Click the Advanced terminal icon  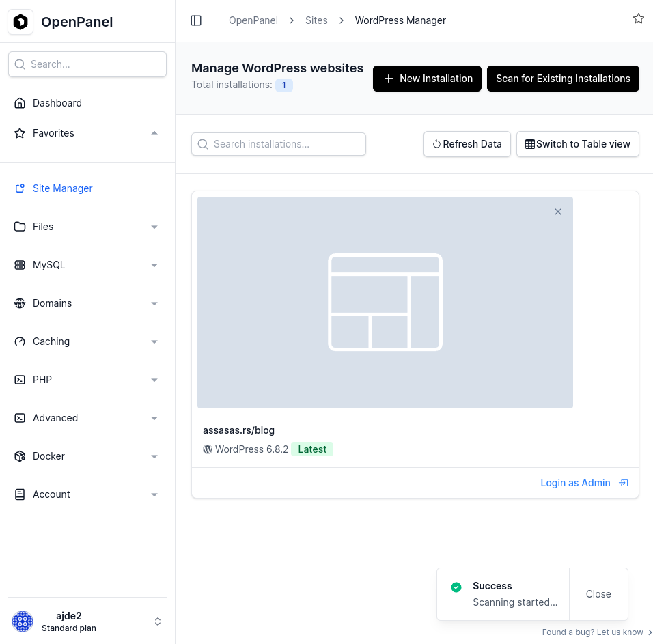(x=20, y=418)
